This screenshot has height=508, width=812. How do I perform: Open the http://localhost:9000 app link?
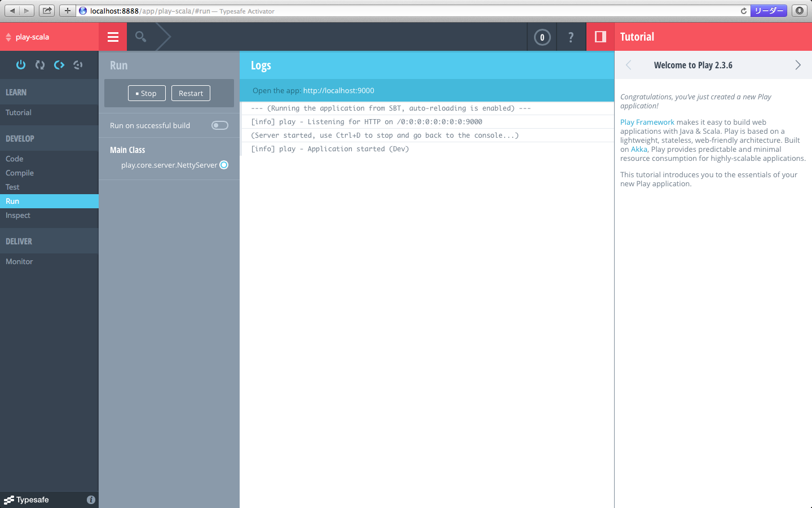(x=338, y=90)
